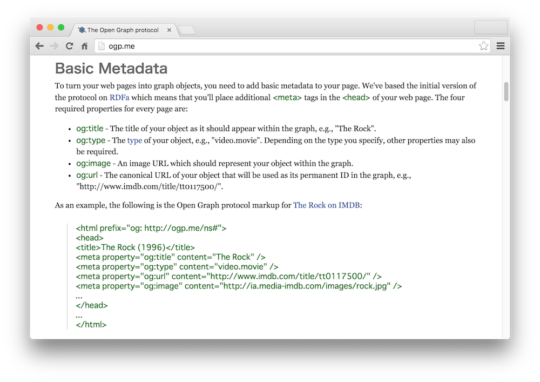Click the forward navigation arrow
540x382 pixels.
click(54, 46)
